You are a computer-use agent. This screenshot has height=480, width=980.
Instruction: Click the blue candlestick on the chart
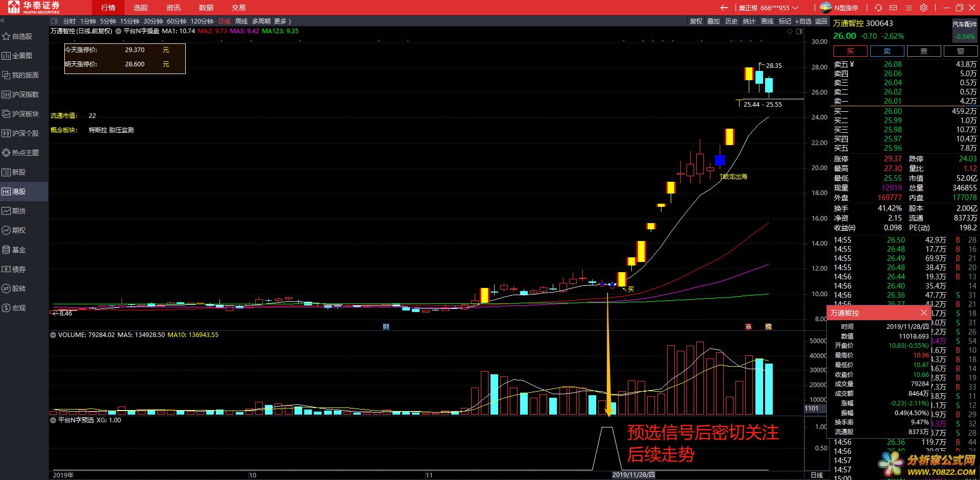(x=720, y=160)
